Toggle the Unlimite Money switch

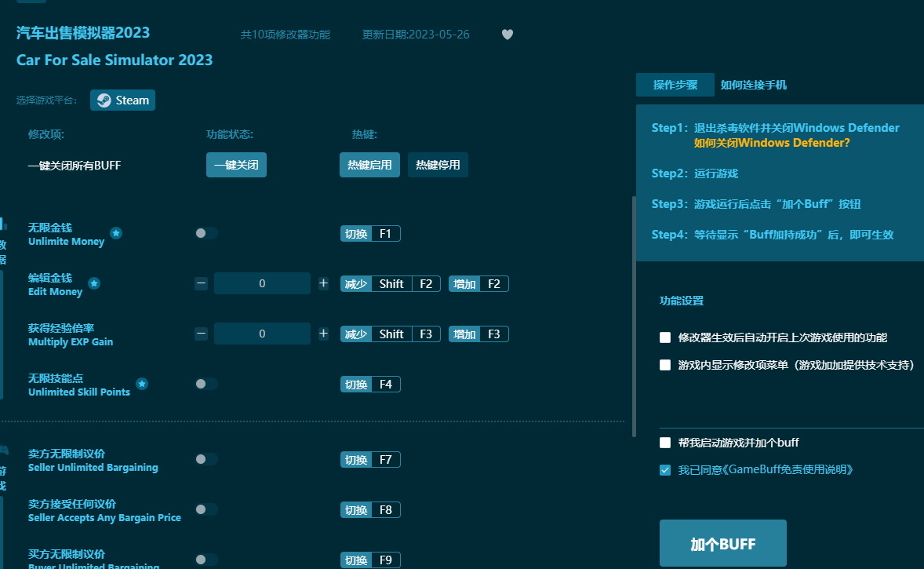pyautogui.click(x=206, y=234)
